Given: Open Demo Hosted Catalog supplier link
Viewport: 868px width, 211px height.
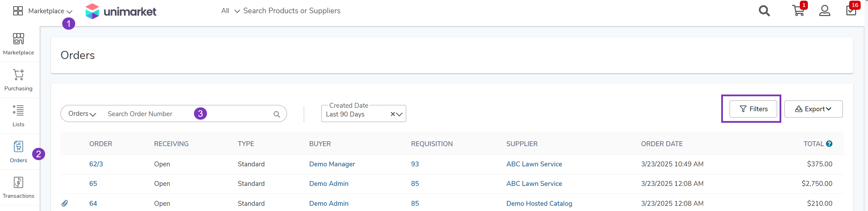Looking at the screenshot, I should [x=539, y=203].
